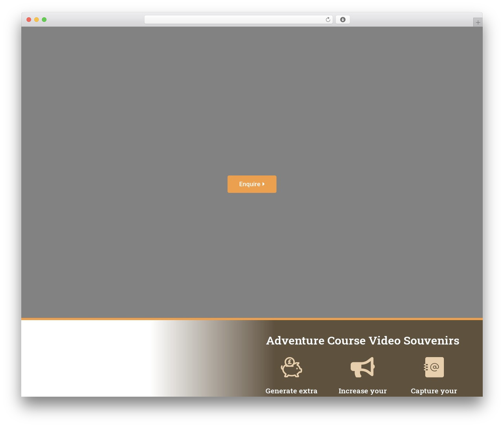The image size is (504, 427).
Task: Click the Generate extra text
Action: click(291, 391)
